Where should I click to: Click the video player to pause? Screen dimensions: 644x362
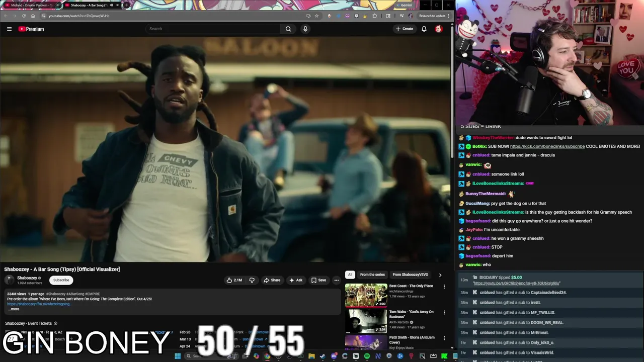(225, 149)
